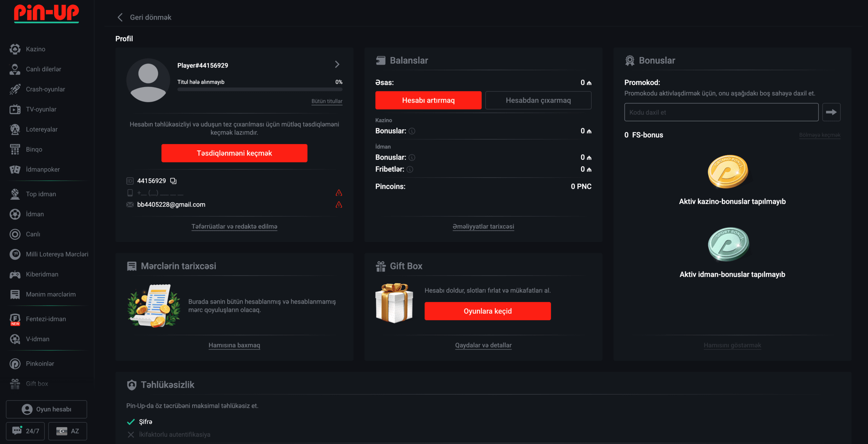The image size is (868, 444).
Task: Click the Pin-Up logo
Action: pos(46,14)
